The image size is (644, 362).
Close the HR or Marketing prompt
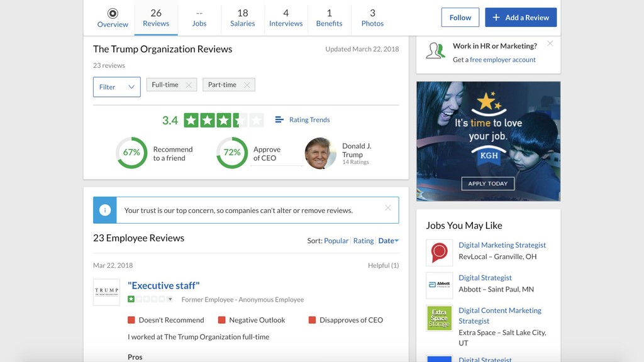550,43
